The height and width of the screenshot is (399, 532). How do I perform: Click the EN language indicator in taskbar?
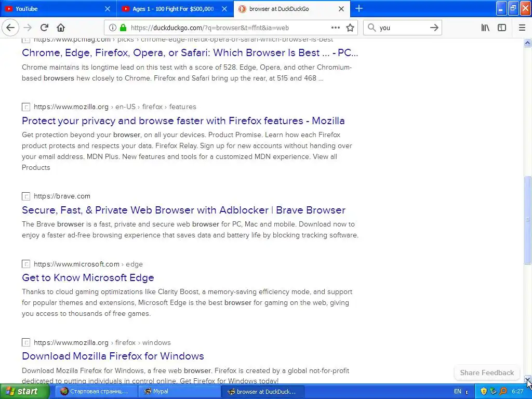[x=457, y=392]
